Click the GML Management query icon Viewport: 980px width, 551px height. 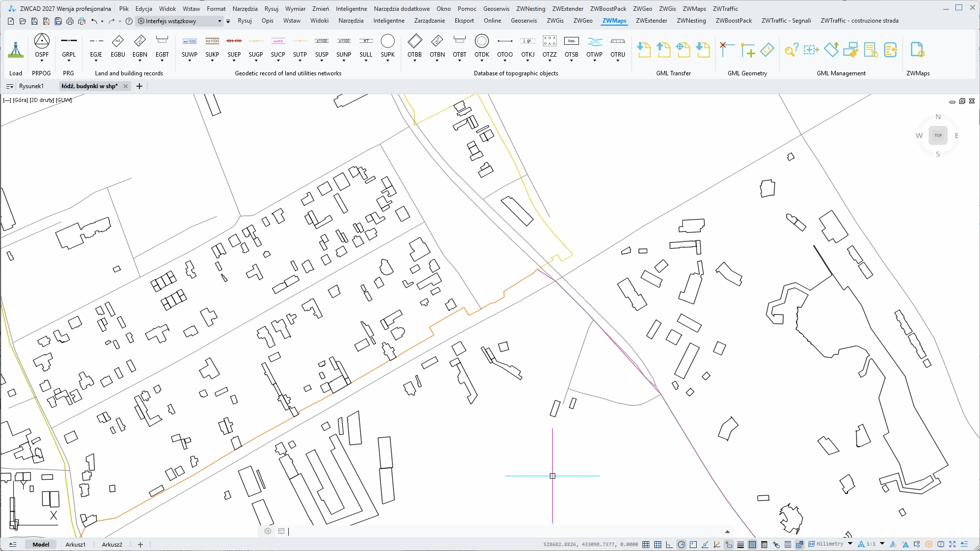coord(791,50)
